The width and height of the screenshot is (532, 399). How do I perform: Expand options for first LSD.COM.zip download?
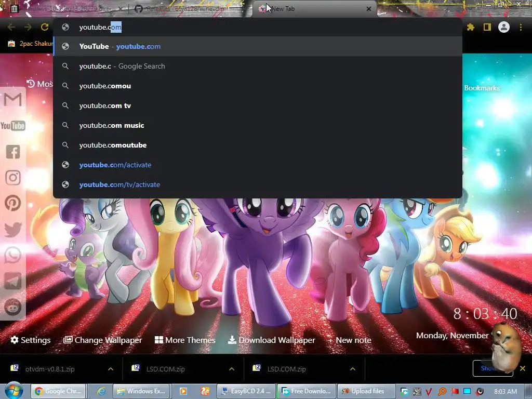232,369
